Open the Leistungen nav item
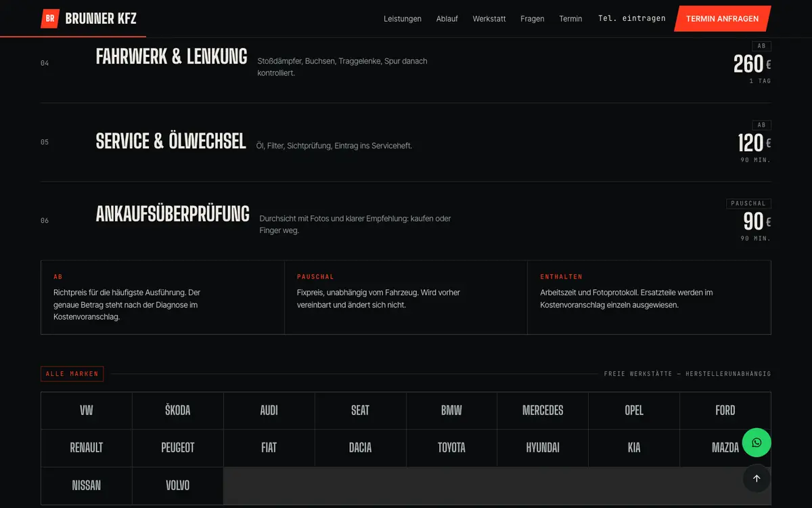The image size is (812, 508). (403, 19)
